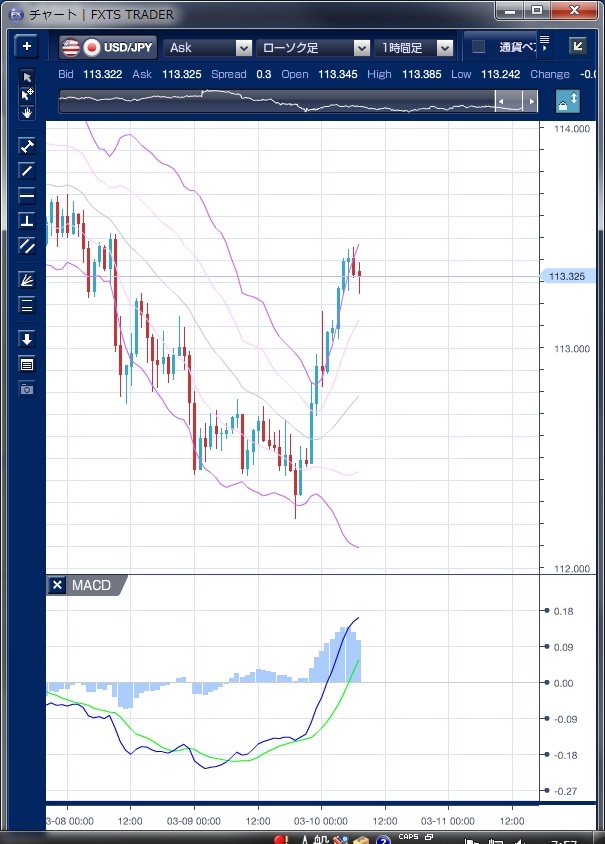Select the hand pan tool

pyautogui.click(x=27, y=113)
